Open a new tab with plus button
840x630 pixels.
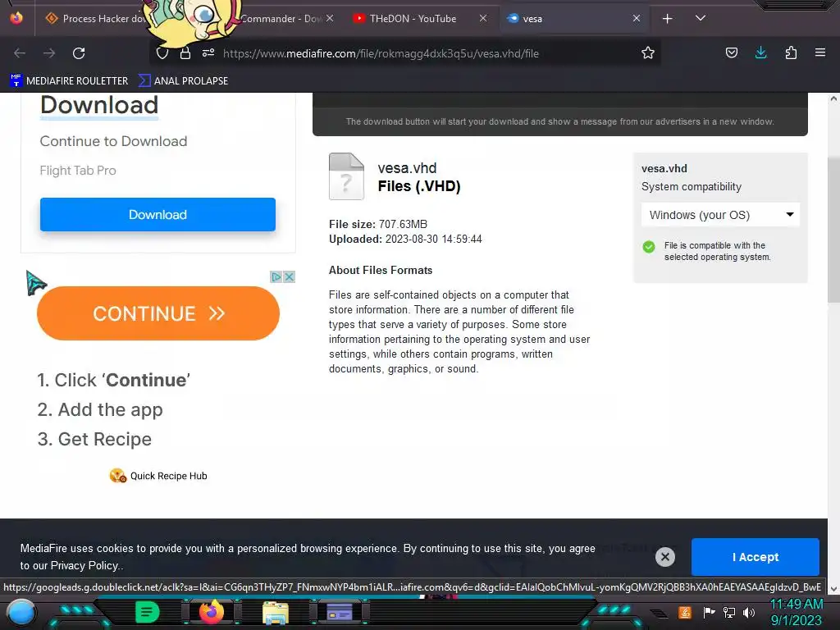click(x=668, y=19)
